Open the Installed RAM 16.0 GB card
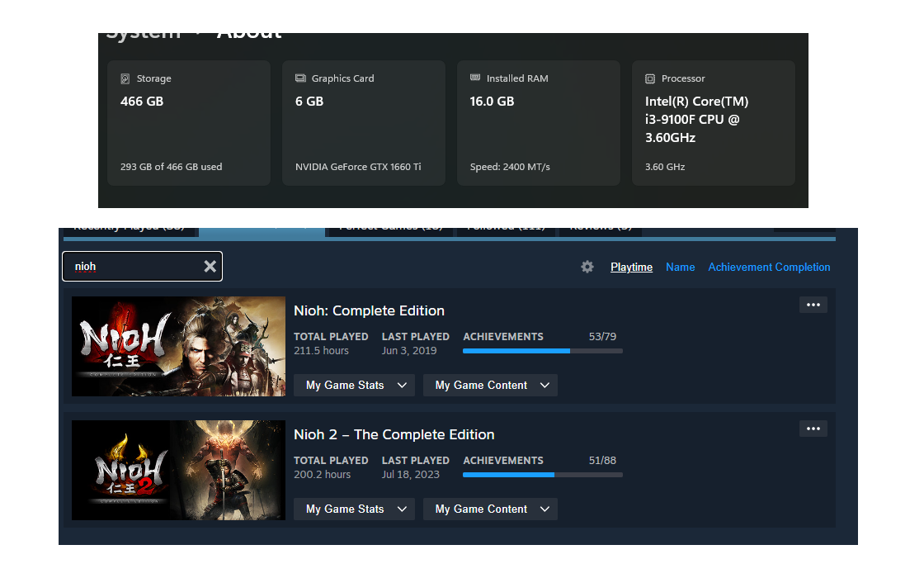 pyautogui.click(x=539, y=123)
